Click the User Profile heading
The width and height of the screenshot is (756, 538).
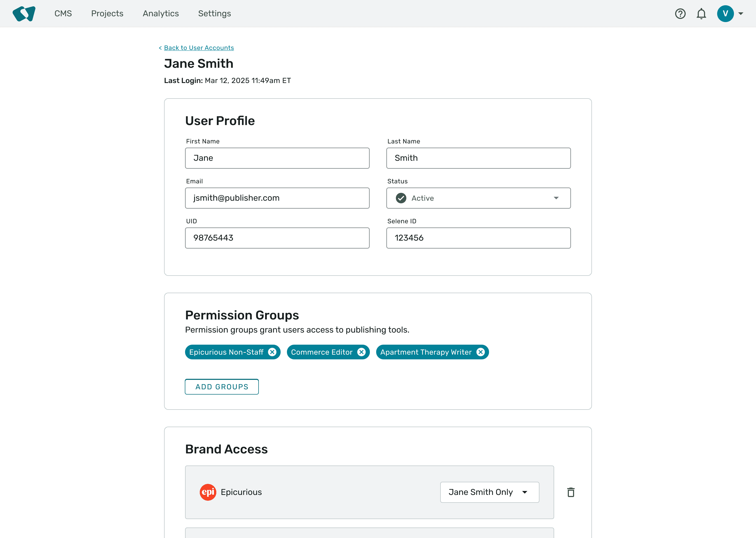(x=220, y=121)
